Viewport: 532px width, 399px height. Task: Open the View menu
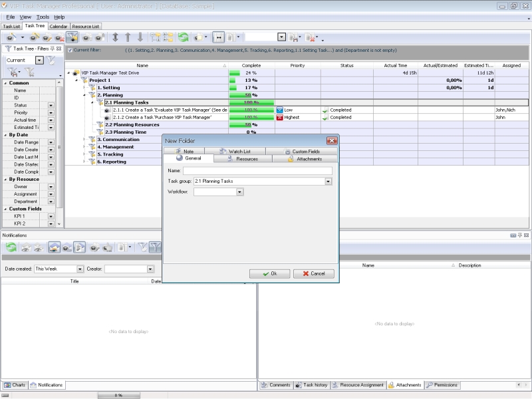(25, 17)
